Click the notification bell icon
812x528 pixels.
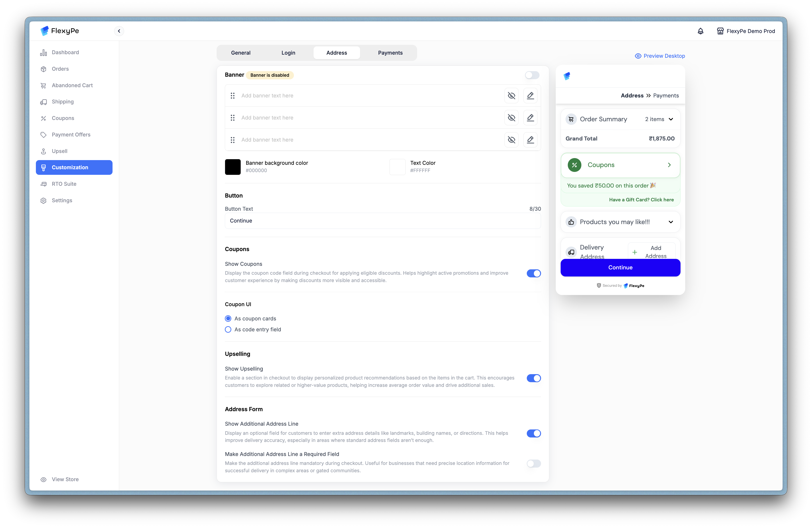pos(700,31)
